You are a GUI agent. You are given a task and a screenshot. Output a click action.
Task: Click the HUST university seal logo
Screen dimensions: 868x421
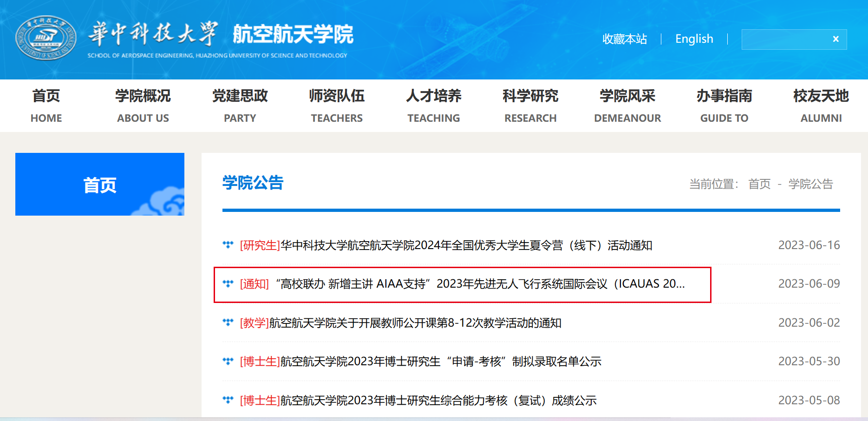(x=46, y=38)
